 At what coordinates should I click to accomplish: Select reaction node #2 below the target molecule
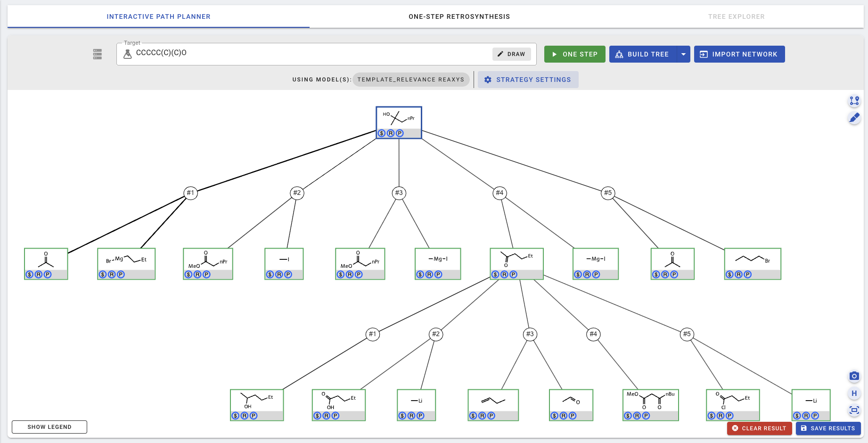coord(297,193)
